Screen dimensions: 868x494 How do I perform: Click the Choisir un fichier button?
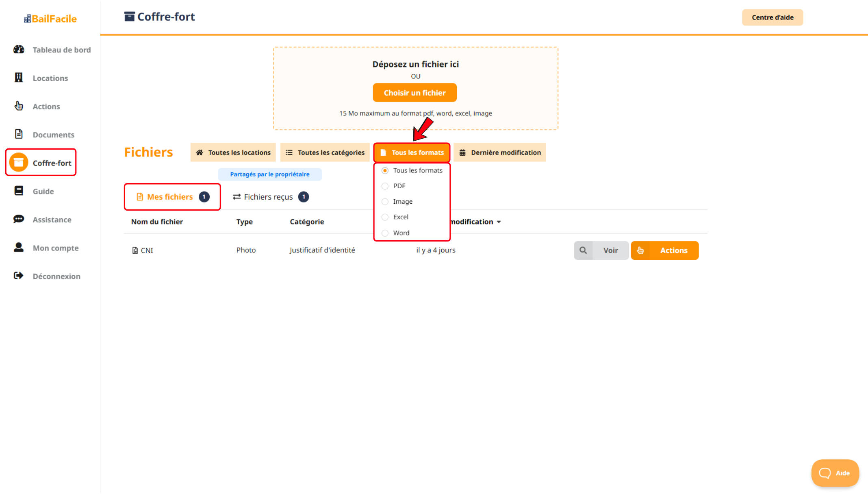tap(414, 93)
